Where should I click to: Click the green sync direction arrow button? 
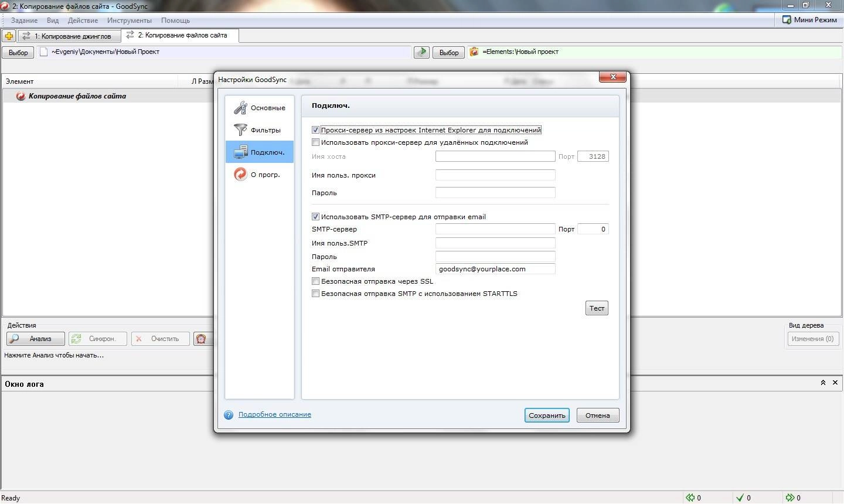(x=421, y=52)
